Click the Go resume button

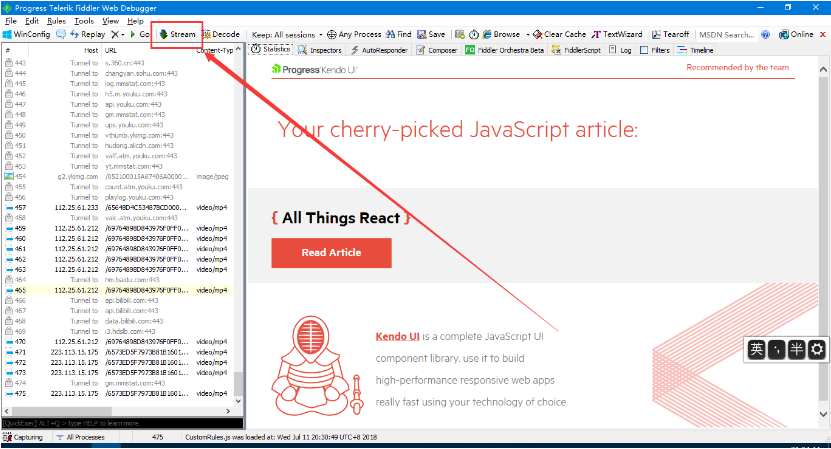(140, 34)
